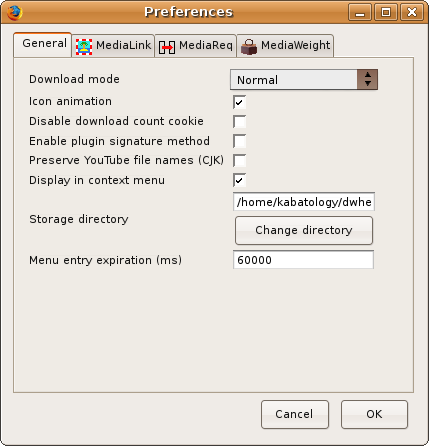This screenshot has width=429, height=446.
Task: Click the MediaReq red arrow icon
Action: 167,47
